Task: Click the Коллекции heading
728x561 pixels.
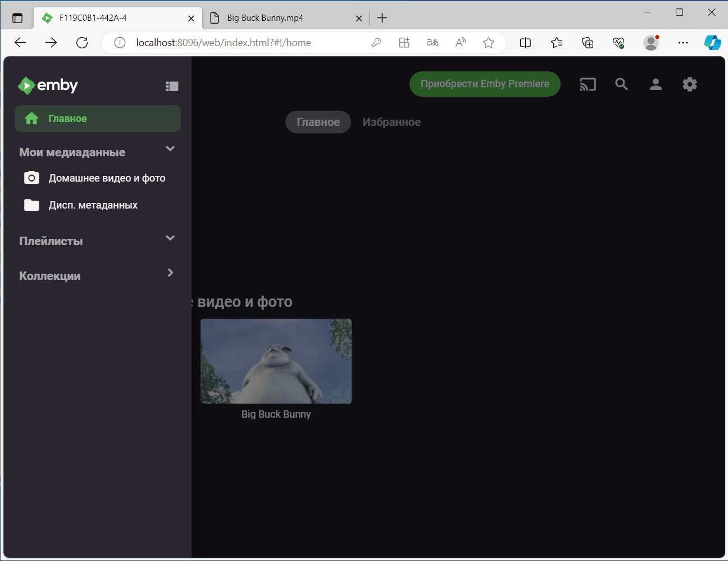Action: coord(50,276)
